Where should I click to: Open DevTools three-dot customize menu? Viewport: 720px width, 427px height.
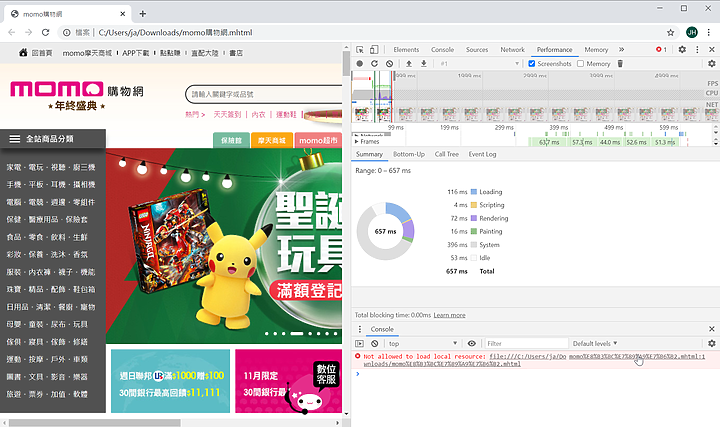pyautogui.click(x=697, y=50)
